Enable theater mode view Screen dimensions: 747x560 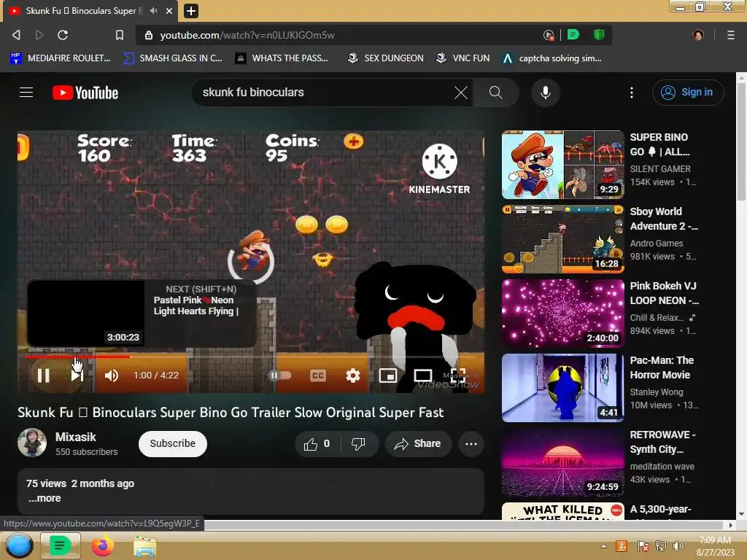click(422, 376)
